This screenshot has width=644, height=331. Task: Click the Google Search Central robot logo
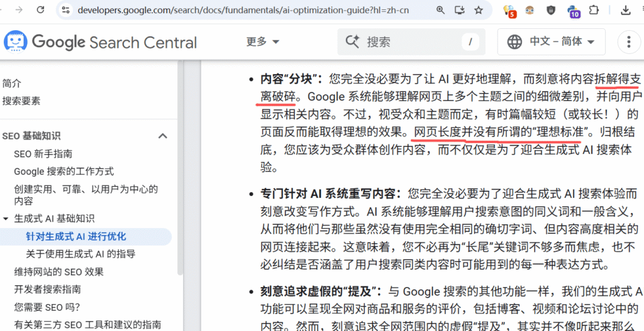click(x=16, y=41)
